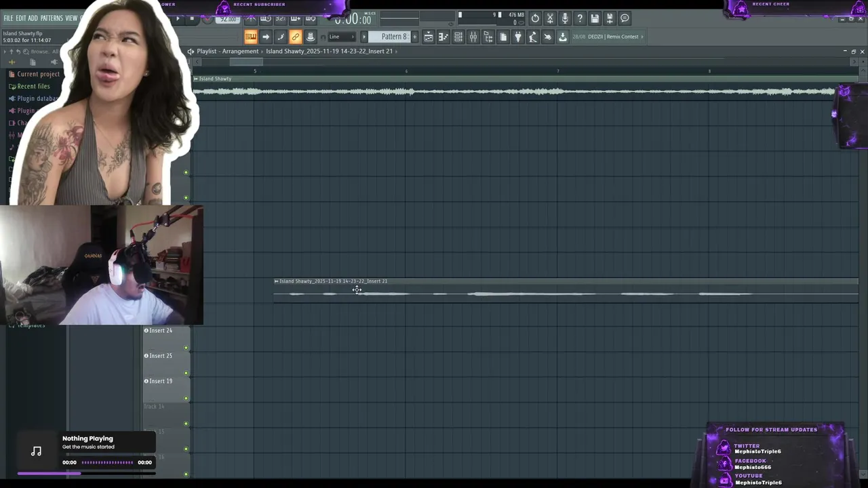Open the plugin picker plug icon
Screen dimensions: 868x488
(518, 37)
